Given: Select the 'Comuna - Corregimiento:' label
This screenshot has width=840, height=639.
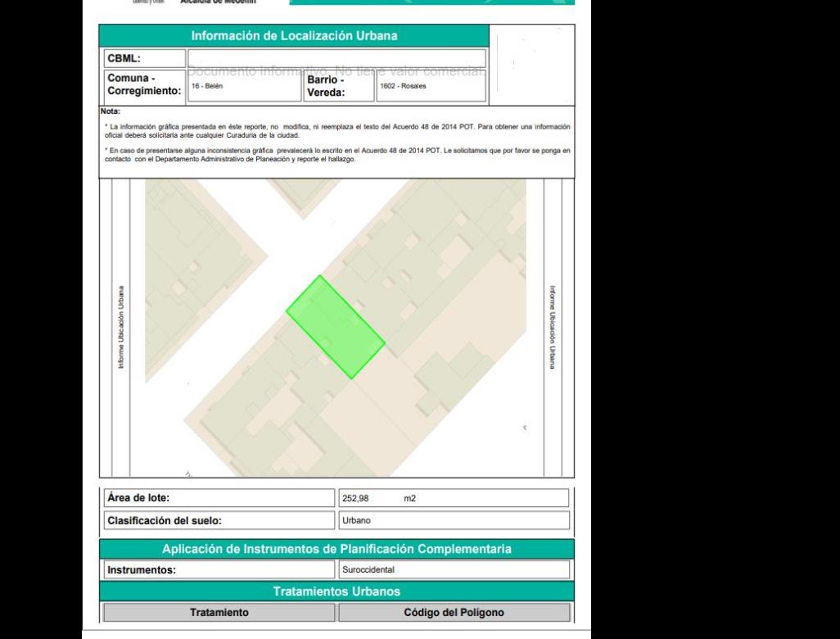Looking at the screenshot, I should pyautogui.click(x=144, y=84).
